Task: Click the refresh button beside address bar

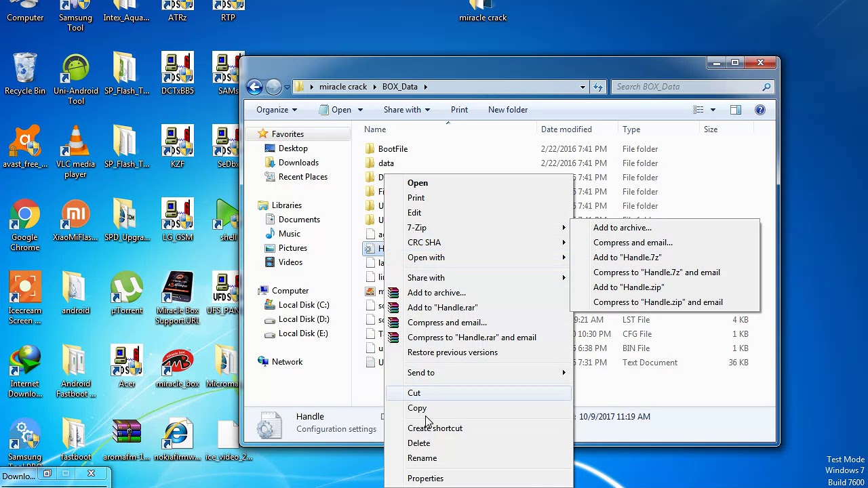Action: (598, 87)
